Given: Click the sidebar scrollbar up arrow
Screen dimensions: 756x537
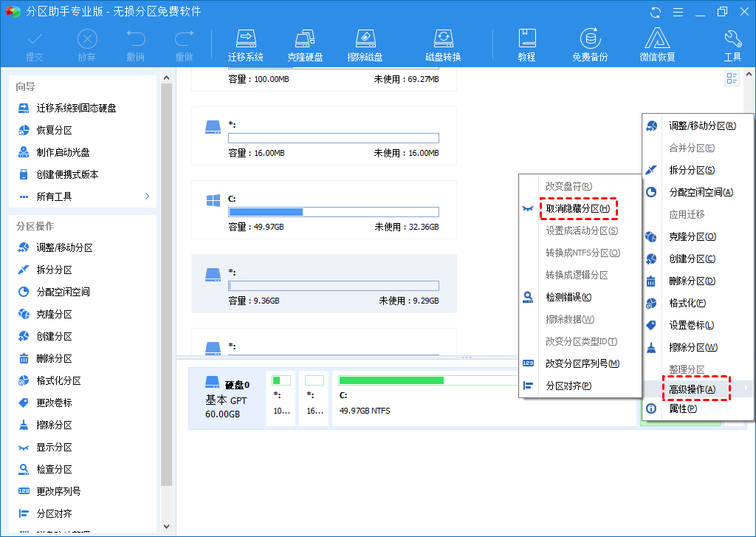Looking at the screenshot, I should pyautogui.click(x=166, y=78).
